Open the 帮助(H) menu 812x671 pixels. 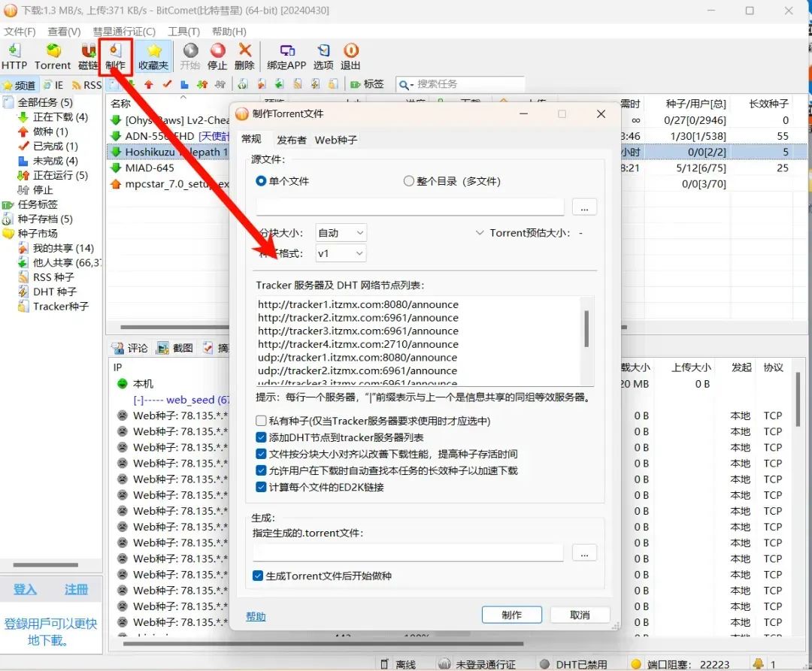tap(229, 32)
